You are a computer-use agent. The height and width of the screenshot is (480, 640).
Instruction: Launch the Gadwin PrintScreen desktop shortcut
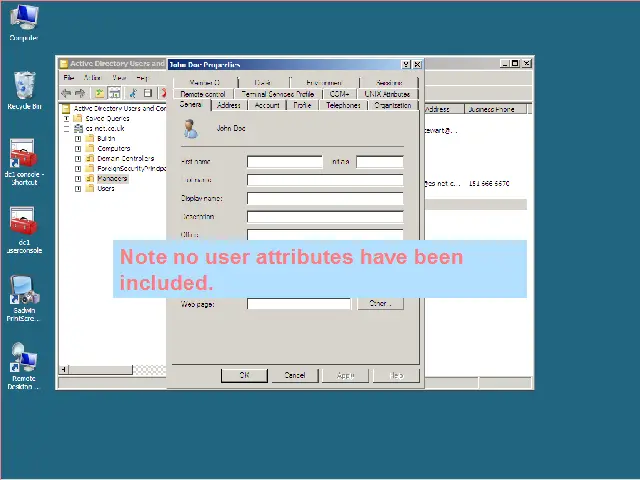24,289
